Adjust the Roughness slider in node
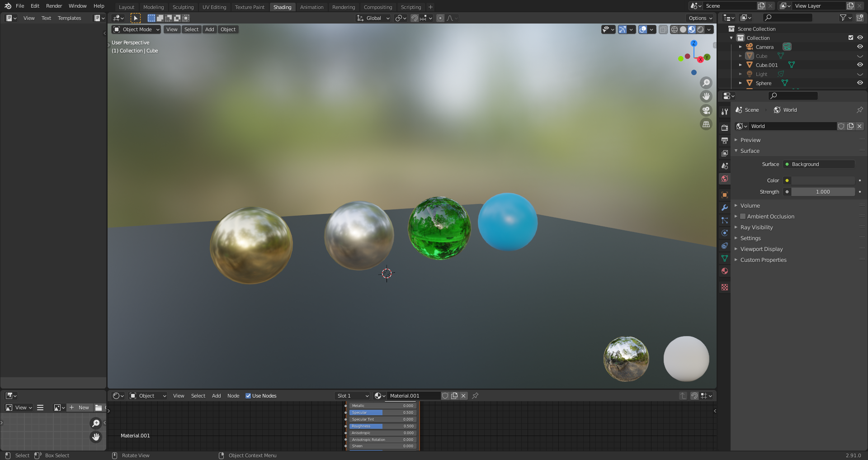The height and width of the screenshot is (460, 868). [382, 426]
